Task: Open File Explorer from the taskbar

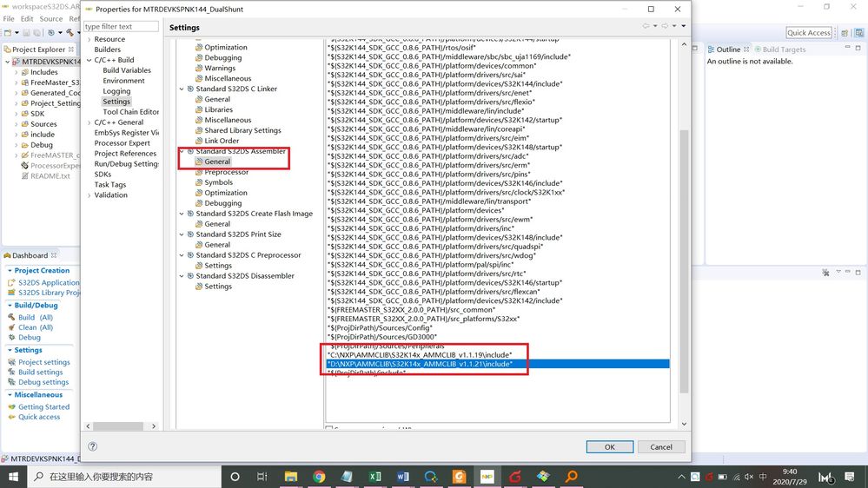Action: [290, 477]
